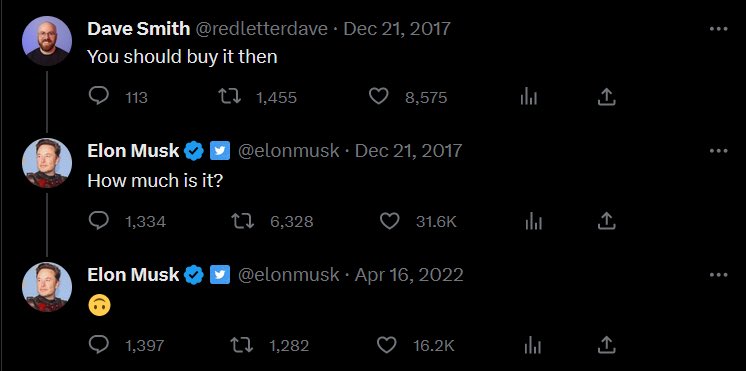Reply to 'How much is it?' tweet
This screenshot has height=371, width=746.
(x=98, y=221)
